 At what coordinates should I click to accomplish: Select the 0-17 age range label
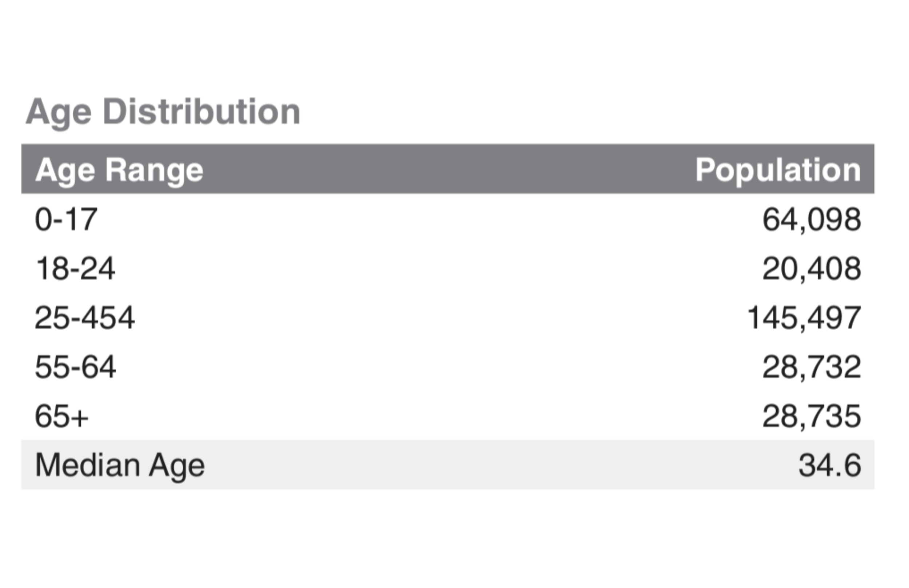pyautogui.click(x=66, y=220)
